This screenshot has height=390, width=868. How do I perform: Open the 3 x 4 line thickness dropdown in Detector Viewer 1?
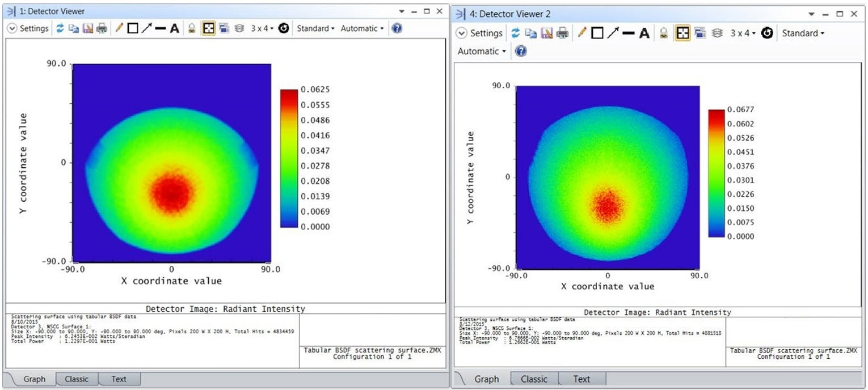pyautogui.click(x=262, y=28)
